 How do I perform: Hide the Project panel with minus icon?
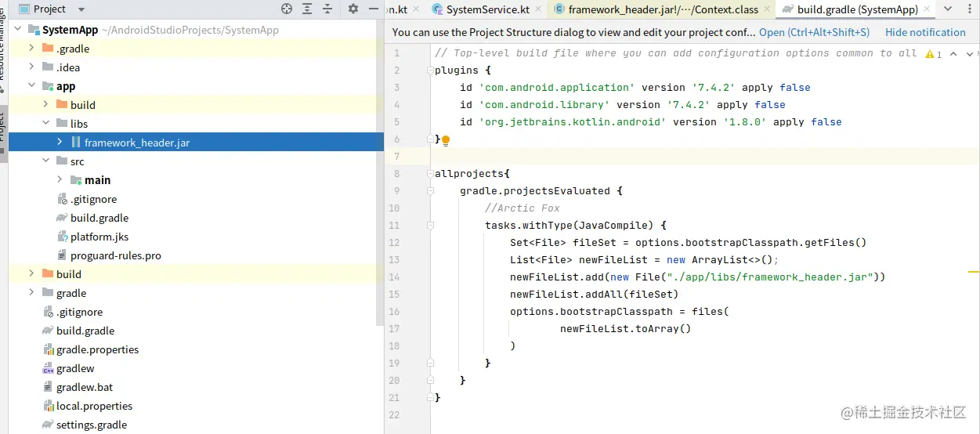372,9
